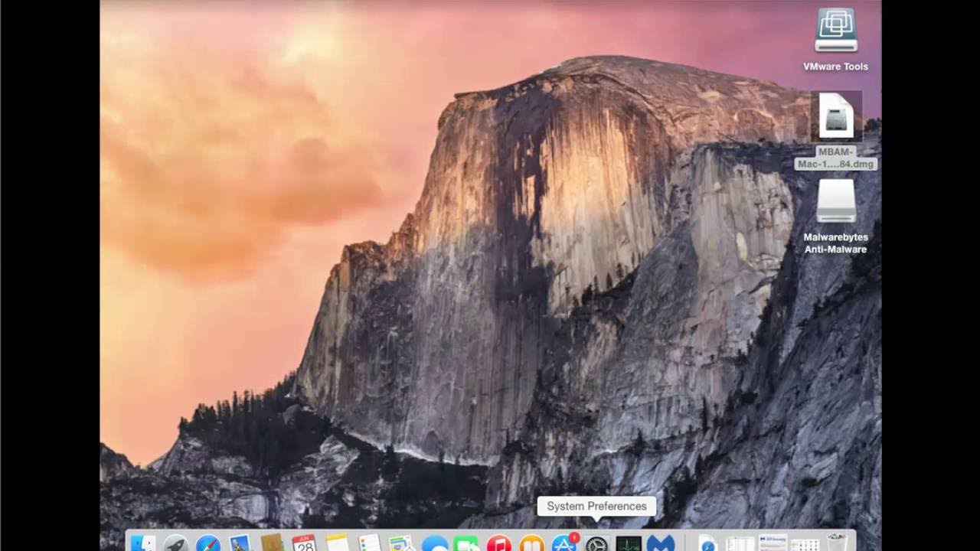Open the Contacts book icon in Dock

point(272,543)
